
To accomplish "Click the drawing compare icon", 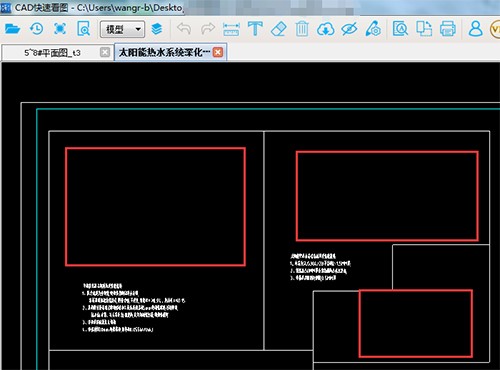I will tap(424, 29).
